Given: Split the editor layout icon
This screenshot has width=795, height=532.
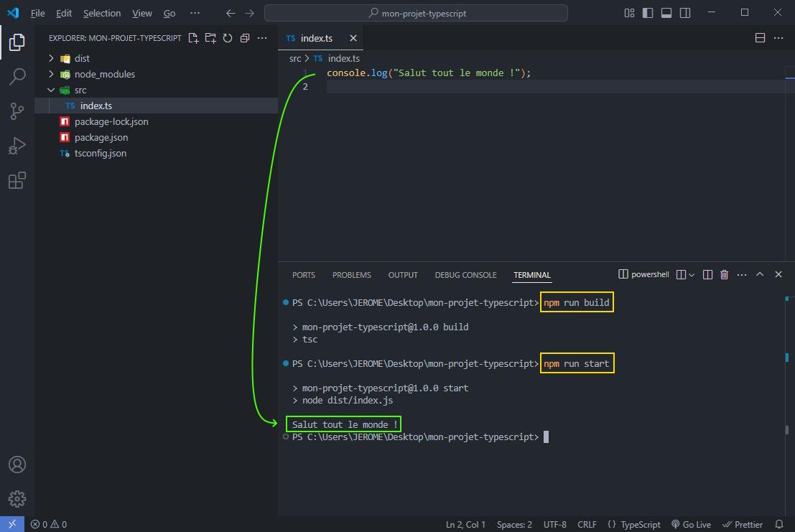Looking at the screenshot, I should [760, 38].
